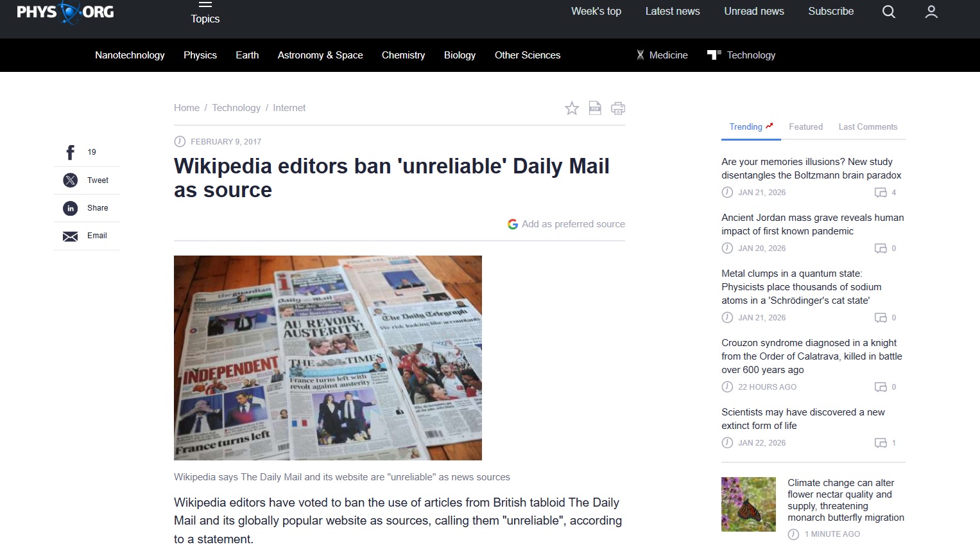Share article via Facebook icon
This screenshot has width=980, height=549.
click(71, 152)
